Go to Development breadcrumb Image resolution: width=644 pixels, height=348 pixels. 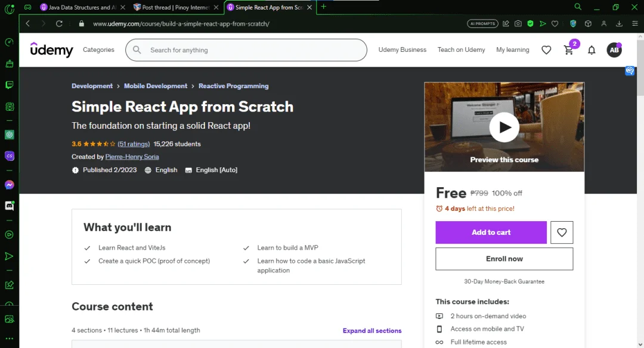92,86
